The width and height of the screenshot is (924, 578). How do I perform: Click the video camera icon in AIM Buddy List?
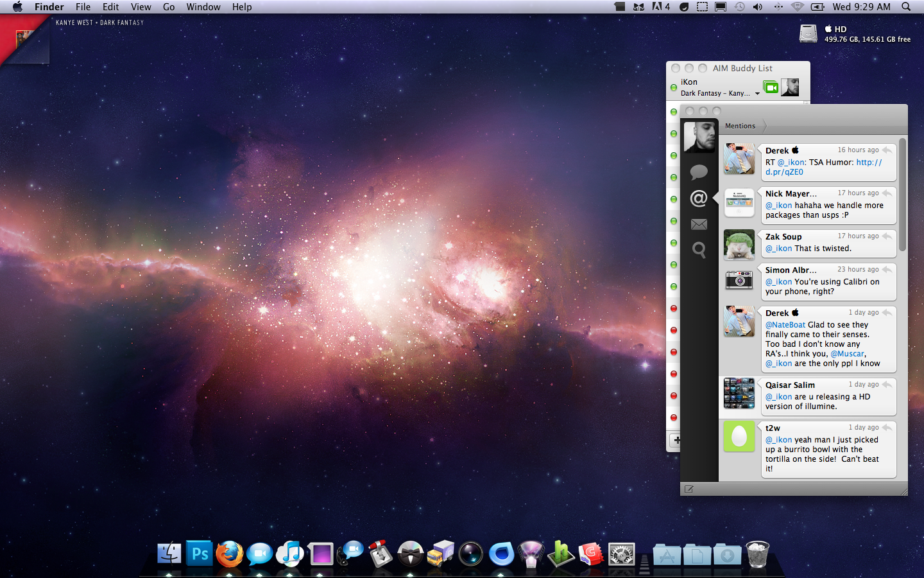click(x=771, y=87)
